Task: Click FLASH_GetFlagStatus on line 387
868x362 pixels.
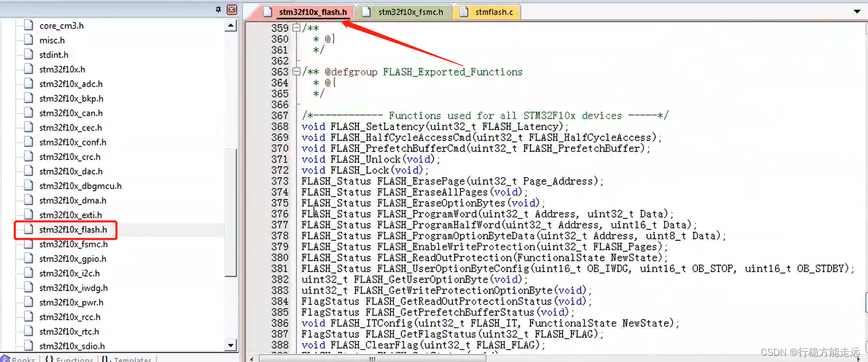Action: 421,334
